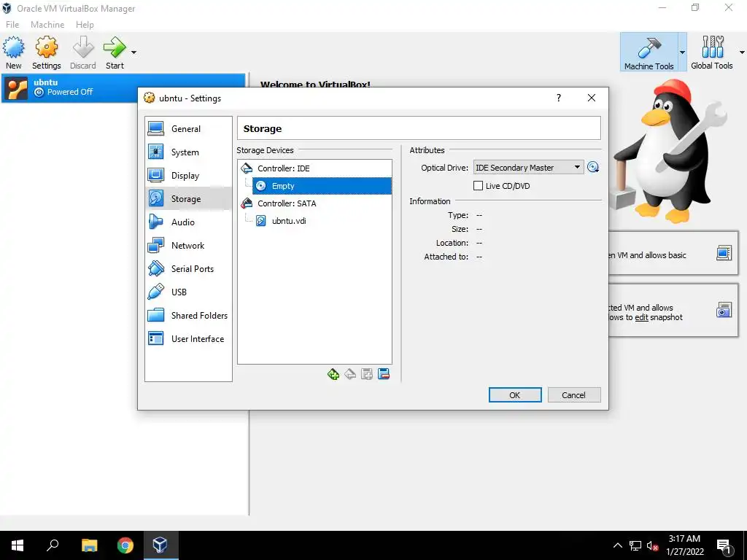Go to the User Interface settings page

188,338
